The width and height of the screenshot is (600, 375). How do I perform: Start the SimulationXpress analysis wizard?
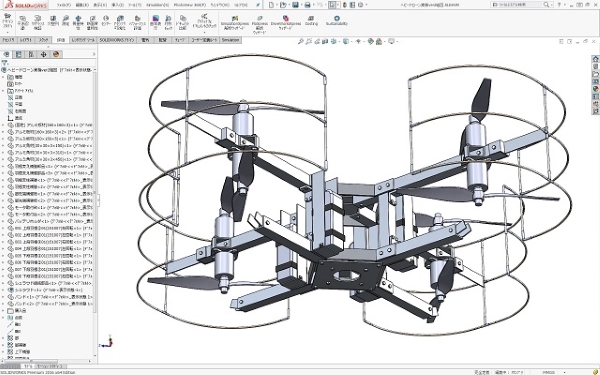click(x=235, y=23)
